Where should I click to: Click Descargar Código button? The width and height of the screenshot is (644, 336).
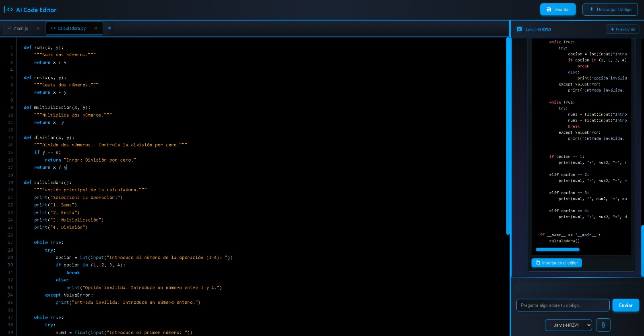(610, 10)
